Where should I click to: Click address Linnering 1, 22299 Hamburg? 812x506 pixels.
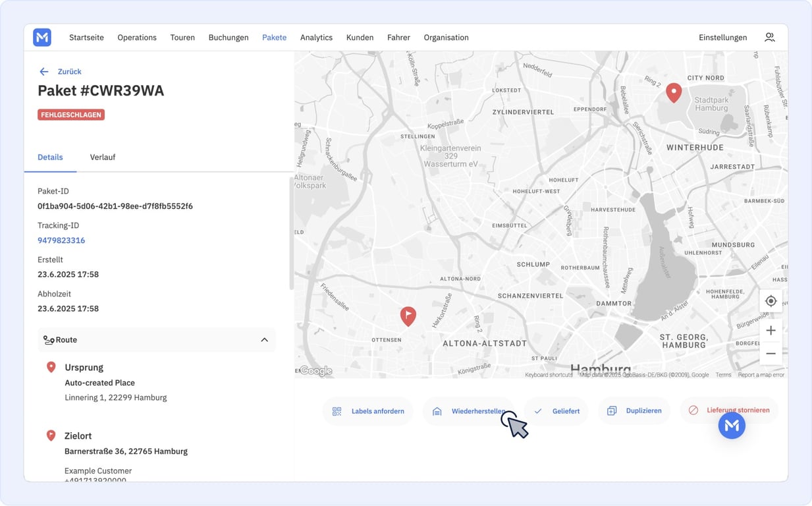coord(115,398)
